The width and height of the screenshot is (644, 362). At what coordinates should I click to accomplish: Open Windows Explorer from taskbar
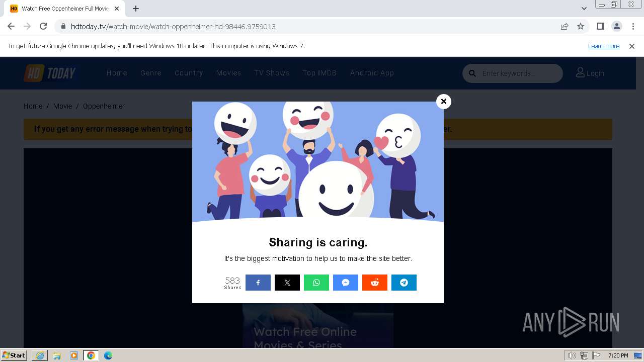tap(57, 355)
